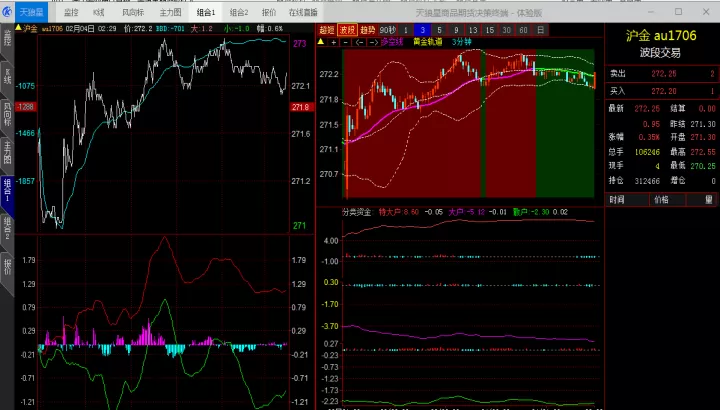Select 监控 in left vertical sidebar
The width and height of the screenshot is (720, 410).
pos(7,39)
